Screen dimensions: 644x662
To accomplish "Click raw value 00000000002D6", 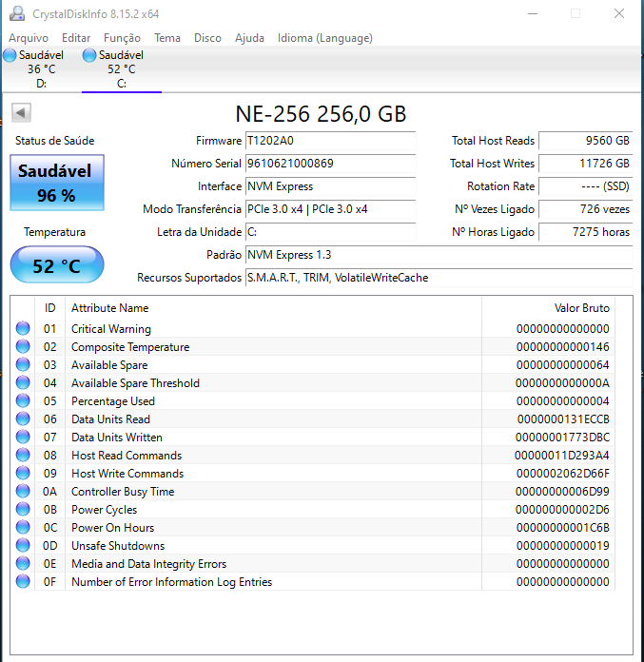I will click(562, 510).
